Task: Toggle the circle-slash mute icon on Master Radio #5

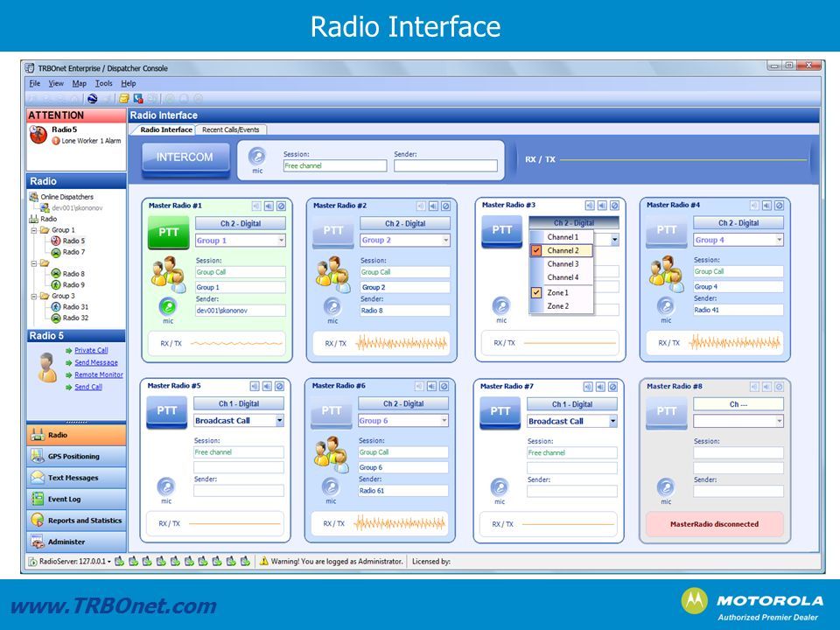Action: coord(280,386)
